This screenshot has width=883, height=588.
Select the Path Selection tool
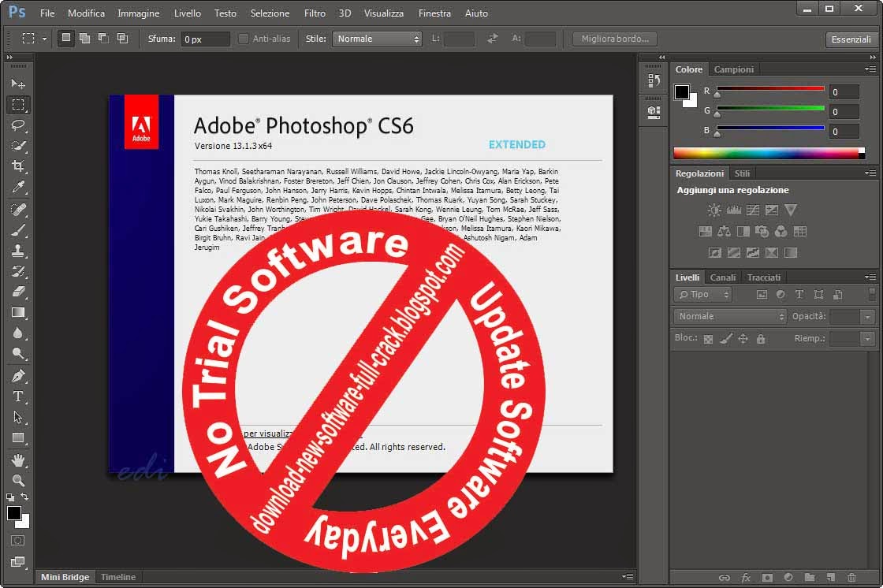pyautogui.click(x=18, y=417)
